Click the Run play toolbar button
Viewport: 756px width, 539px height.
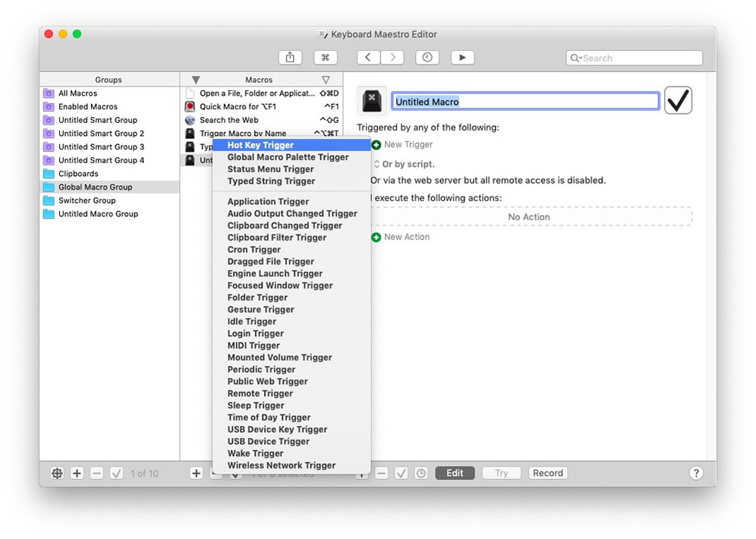462,58
